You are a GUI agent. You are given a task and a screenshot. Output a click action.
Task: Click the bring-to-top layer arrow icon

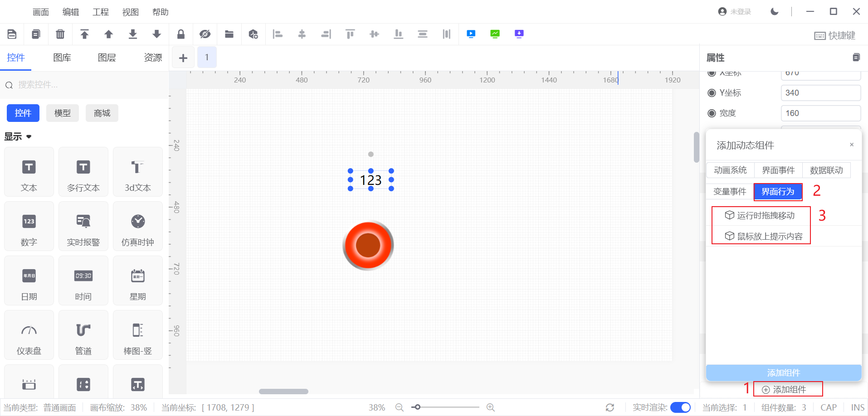(x=84, y=34)
